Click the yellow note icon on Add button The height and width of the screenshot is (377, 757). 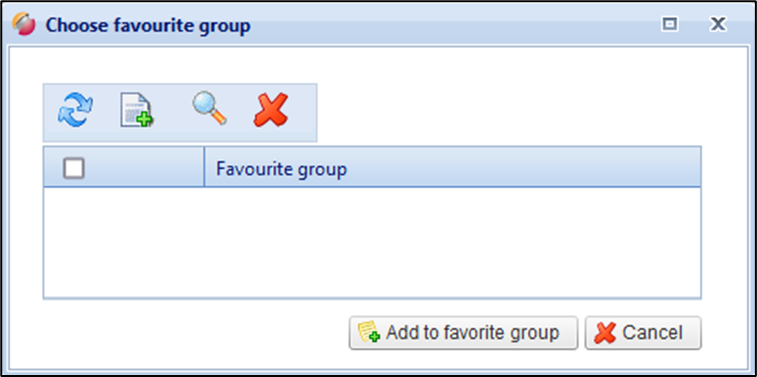point(369,332)
